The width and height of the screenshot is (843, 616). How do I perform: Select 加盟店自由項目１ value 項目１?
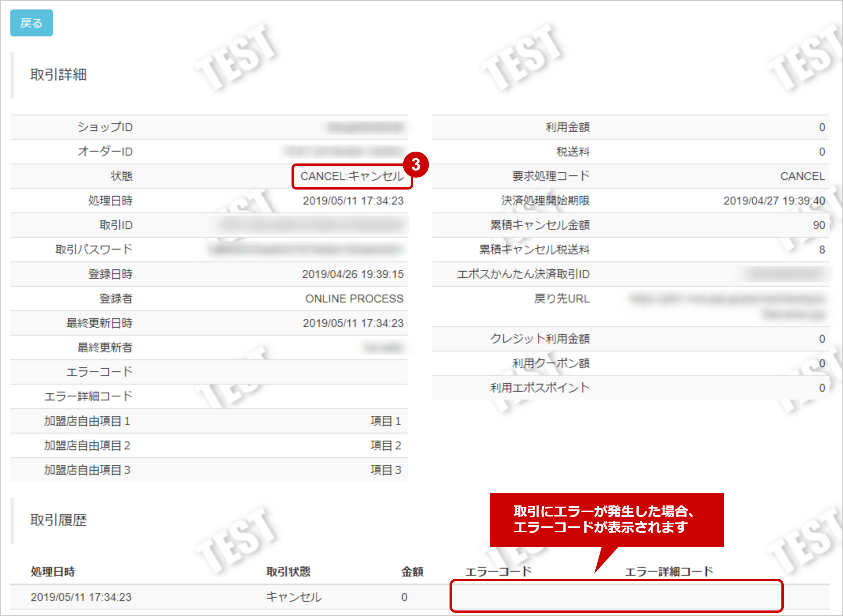click(x=386, y=421)
